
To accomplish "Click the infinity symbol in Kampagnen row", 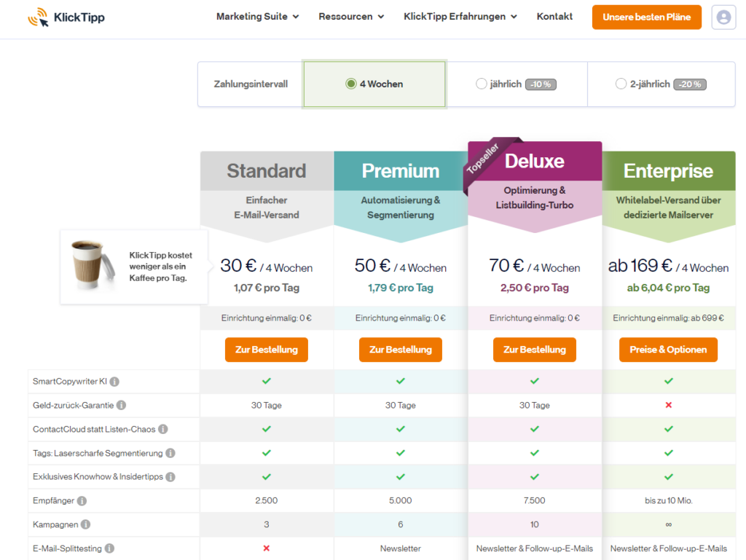I will (669, 525).
